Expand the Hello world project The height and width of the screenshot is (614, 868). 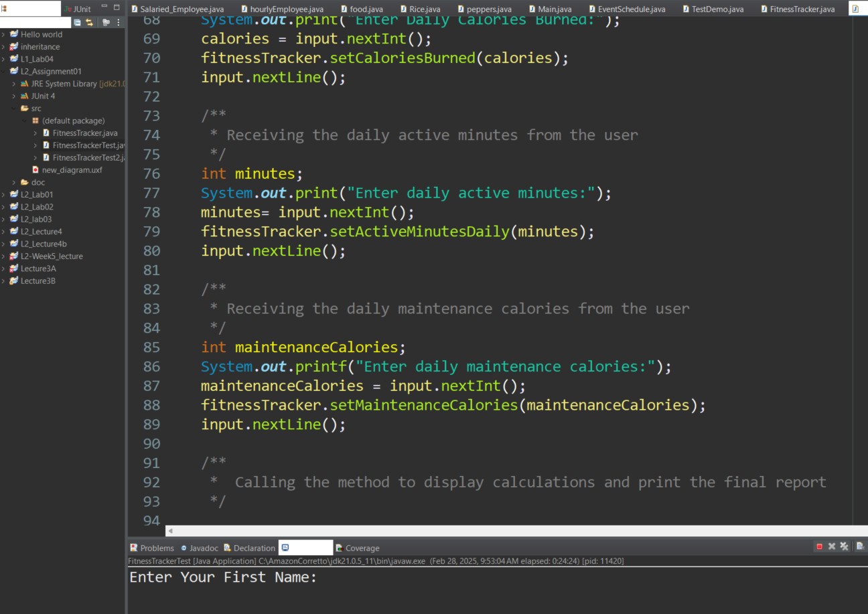4,34
